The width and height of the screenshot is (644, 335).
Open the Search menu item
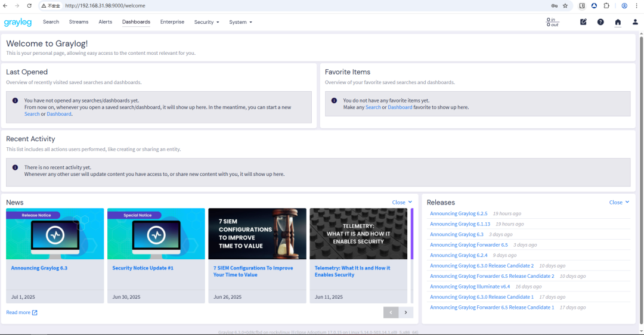pyautogui.click(x=51, y=22)
